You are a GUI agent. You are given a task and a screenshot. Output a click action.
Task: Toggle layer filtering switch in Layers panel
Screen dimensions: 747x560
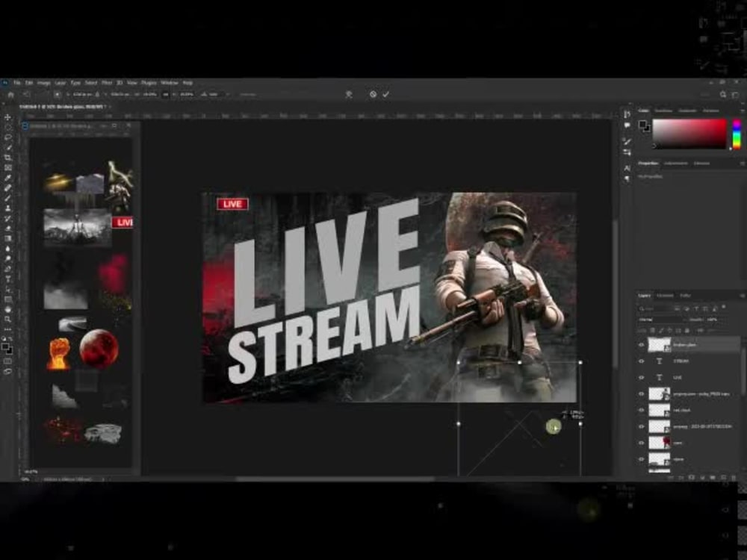[x=724, y=308]
